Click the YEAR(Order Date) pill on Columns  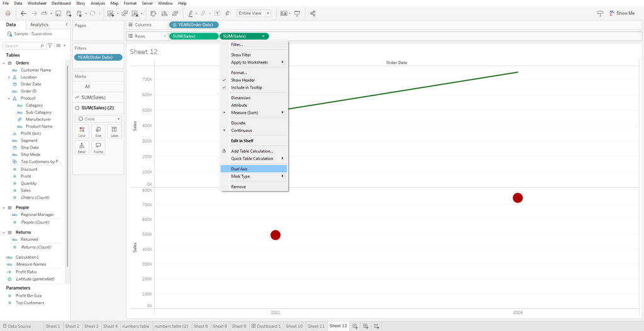[194, 24]
